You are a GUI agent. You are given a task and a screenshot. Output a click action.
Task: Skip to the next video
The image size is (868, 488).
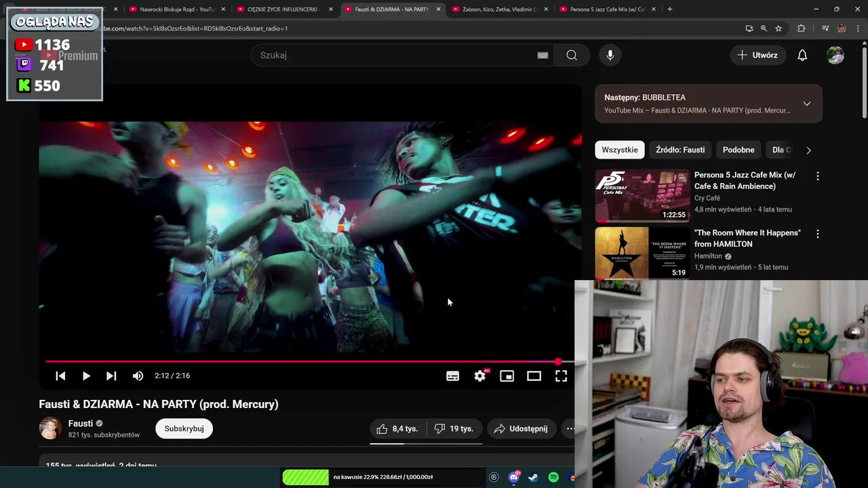point(111,375)
